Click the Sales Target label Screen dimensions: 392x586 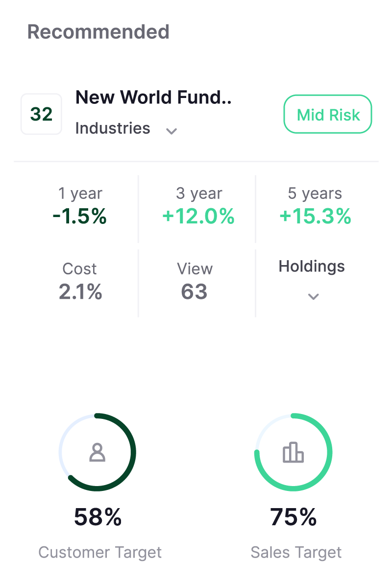point(296,552)
